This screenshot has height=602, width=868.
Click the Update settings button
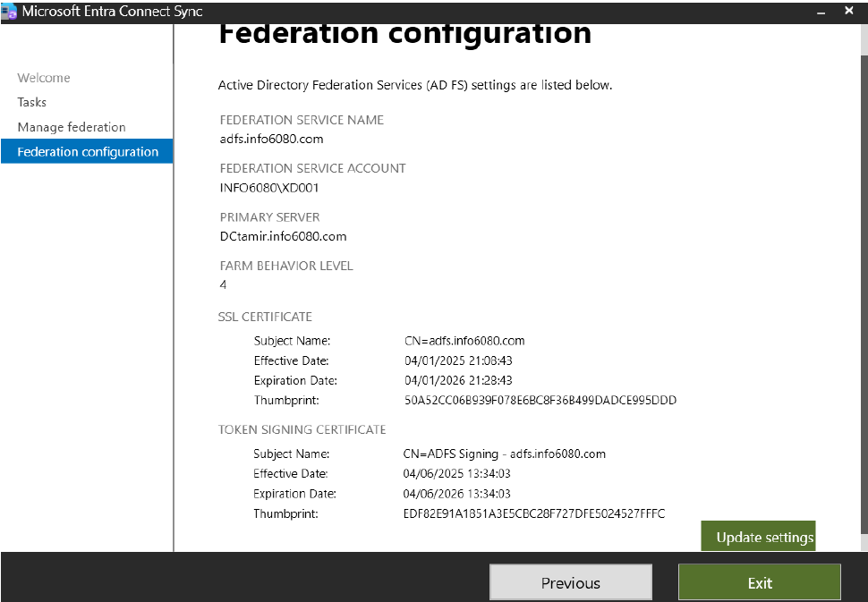(x=759, y=536)
